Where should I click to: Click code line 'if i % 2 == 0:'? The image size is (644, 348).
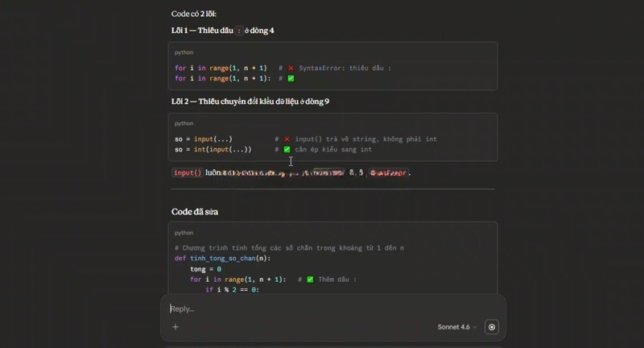[x=232, y=290]
